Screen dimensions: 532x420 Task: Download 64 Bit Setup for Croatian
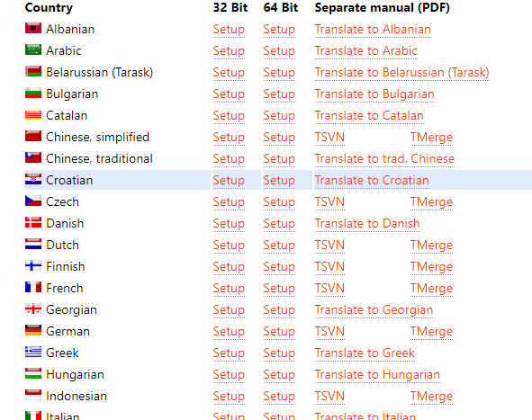click(279, 181)
